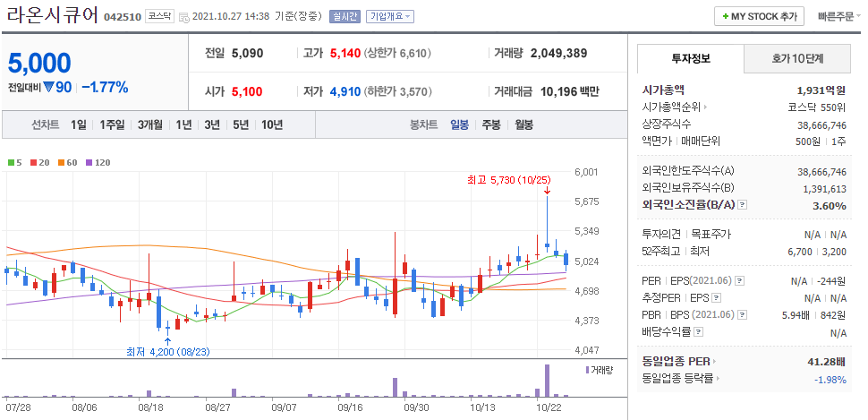Click the 저가 value 4,910
Viewport: 868px width, 420px height.
point(345,91)
